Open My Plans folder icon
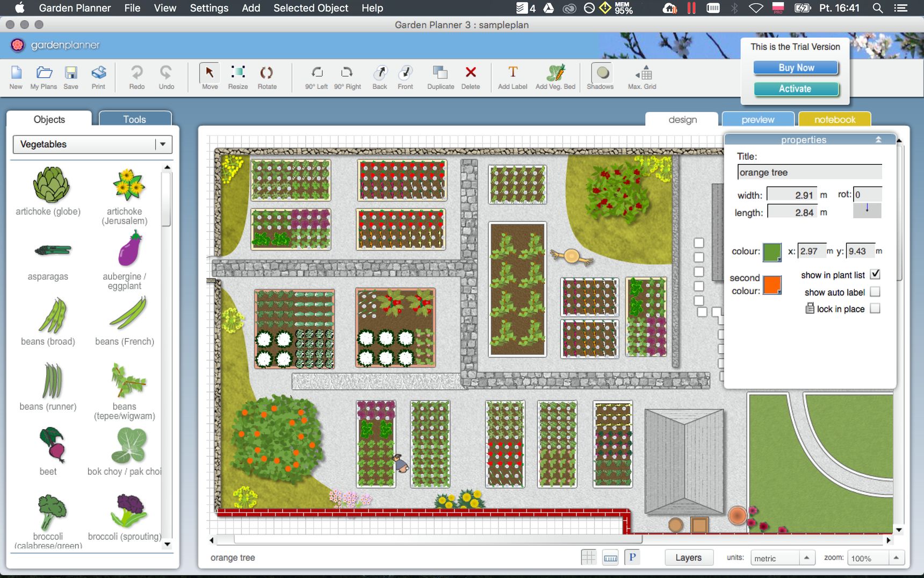The image size is (924, 578). click(44, 77)
